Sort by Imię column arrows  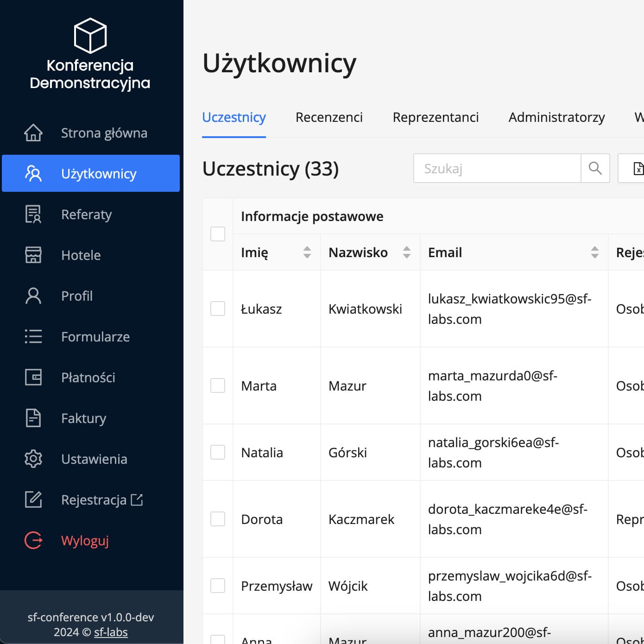(x=307, y=252)
